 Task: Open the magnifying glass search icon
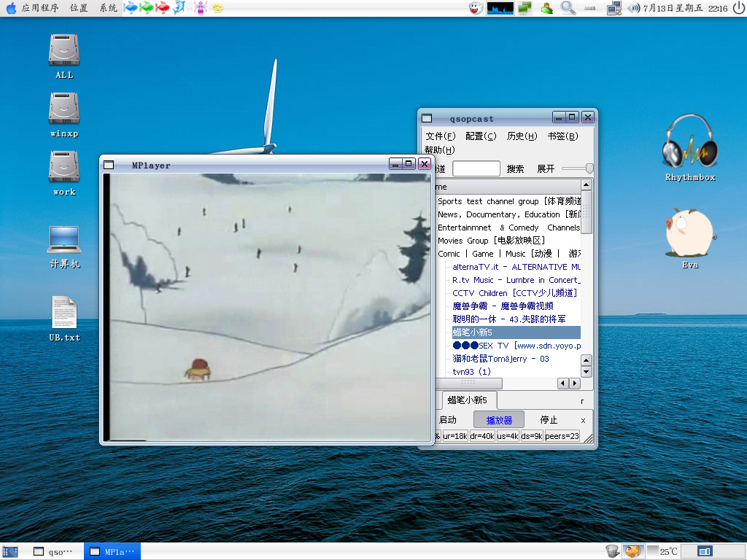coord(568,8)
